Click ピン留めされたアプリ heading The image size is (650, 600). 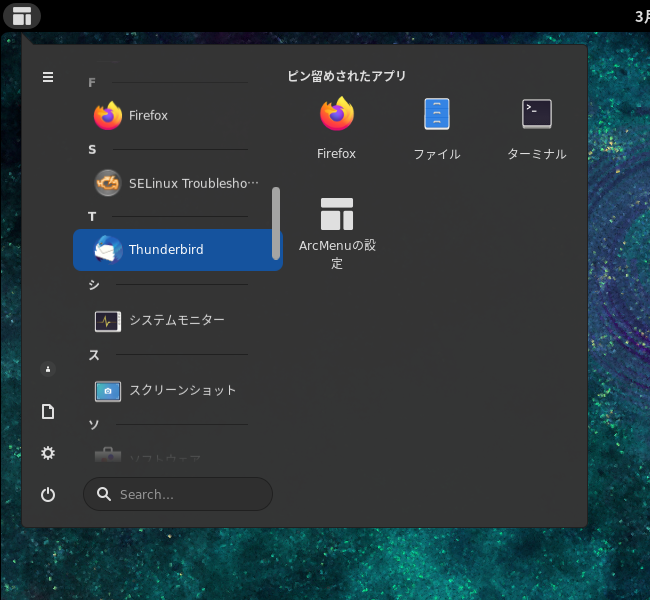coord(347,76)
